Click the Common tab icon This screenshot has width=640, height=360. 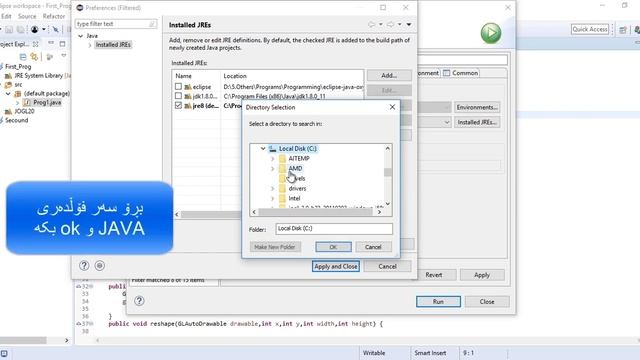click(x=447, y=73)
